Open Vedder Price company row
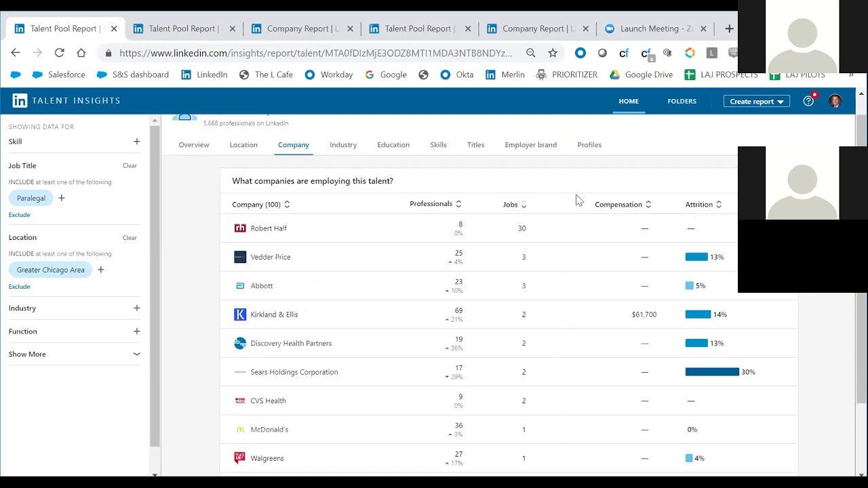This screenshot has width=868, height=488. coord(509,257)
